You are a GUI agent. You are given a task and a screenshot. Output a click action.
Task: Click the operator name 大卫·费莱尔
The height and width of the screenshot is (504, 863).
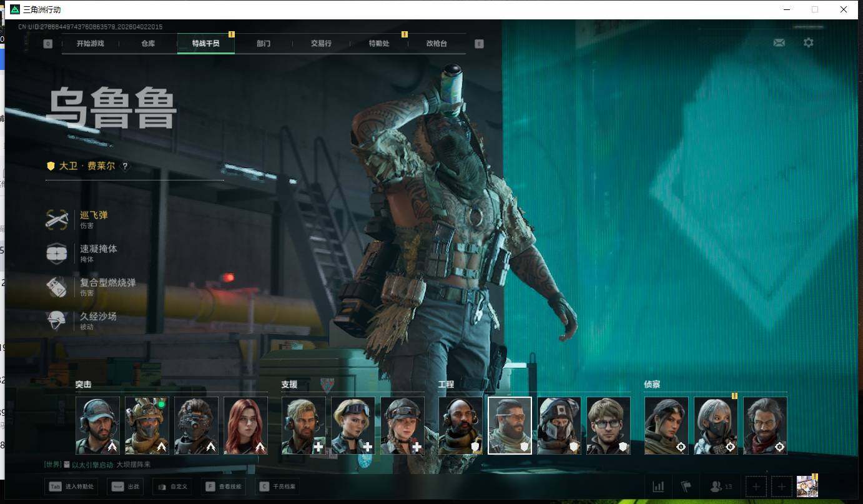click(87, 166)
